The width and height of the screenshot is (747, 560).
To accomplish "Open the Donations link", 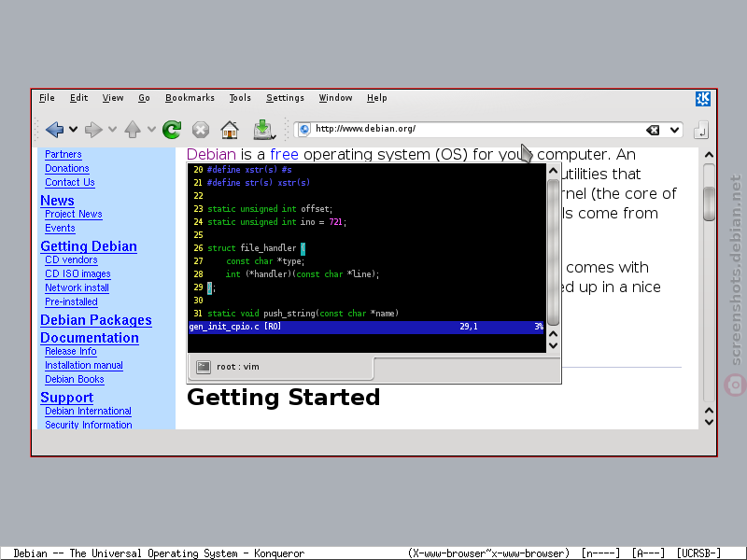I will pos(67,168).
